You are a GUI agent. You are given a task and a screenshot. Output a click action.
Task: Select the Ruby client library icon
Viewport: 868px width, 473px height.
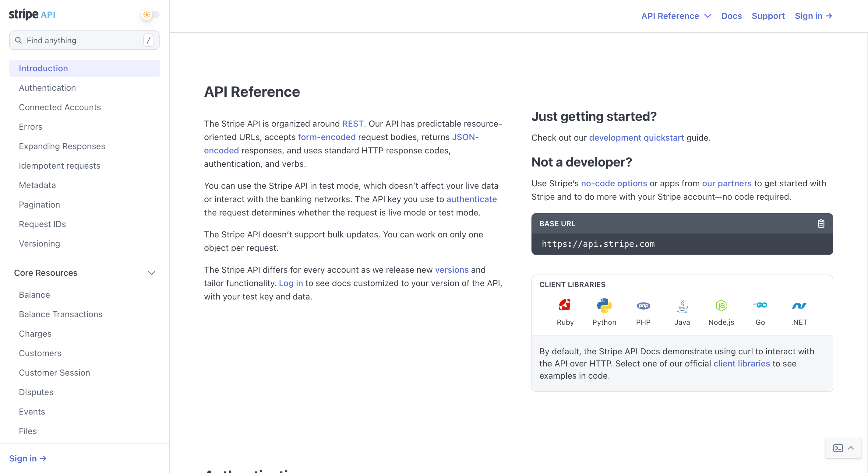[x=565, y=305]
